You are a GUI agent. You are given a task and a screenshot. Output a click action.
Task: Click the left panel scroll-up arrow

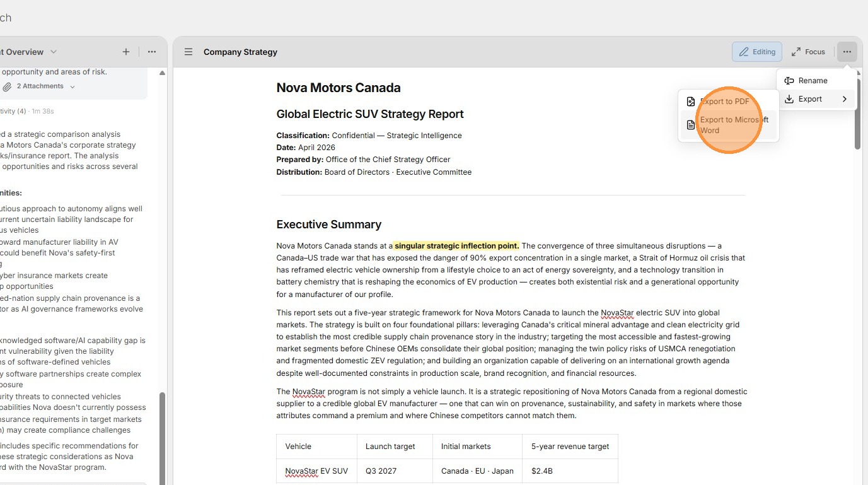[x=162, y=73]
